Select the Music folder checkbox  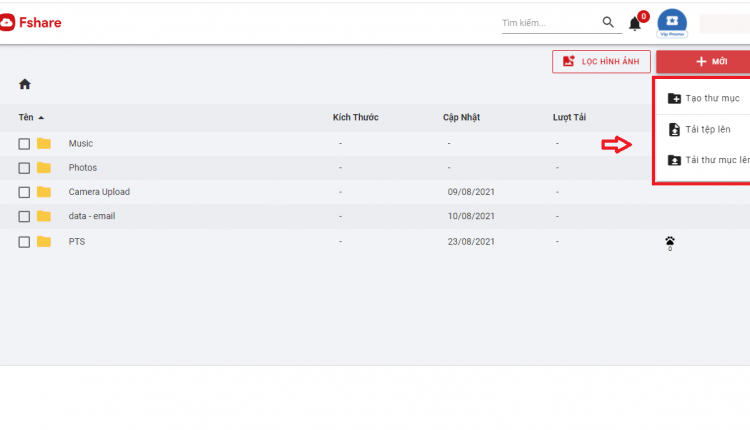[24, 144]
